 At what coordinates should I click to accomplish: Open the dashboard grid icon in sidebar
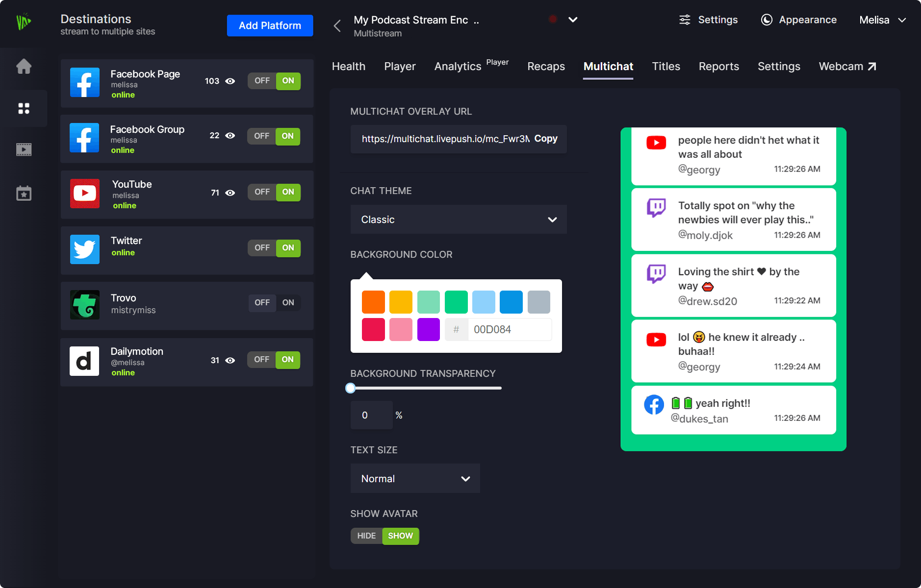click(x=24, y=108)
